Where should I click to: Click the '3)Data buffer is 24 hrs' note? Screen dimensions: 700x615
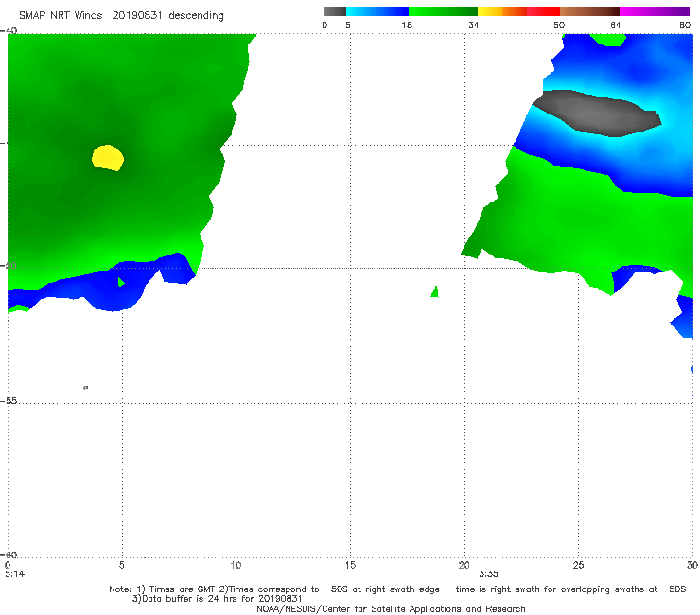click(217, 599)
